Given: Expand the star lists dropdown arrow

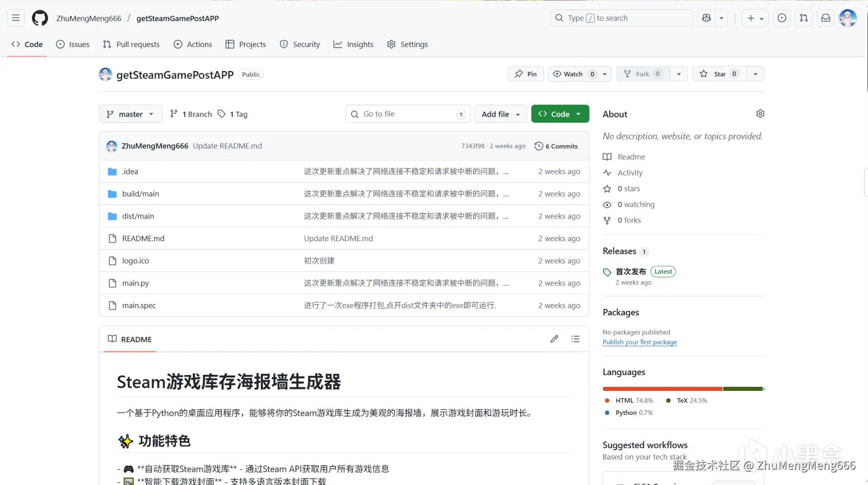Looking at the screenshot, I should pyautogui.click(x=755, y=74).
